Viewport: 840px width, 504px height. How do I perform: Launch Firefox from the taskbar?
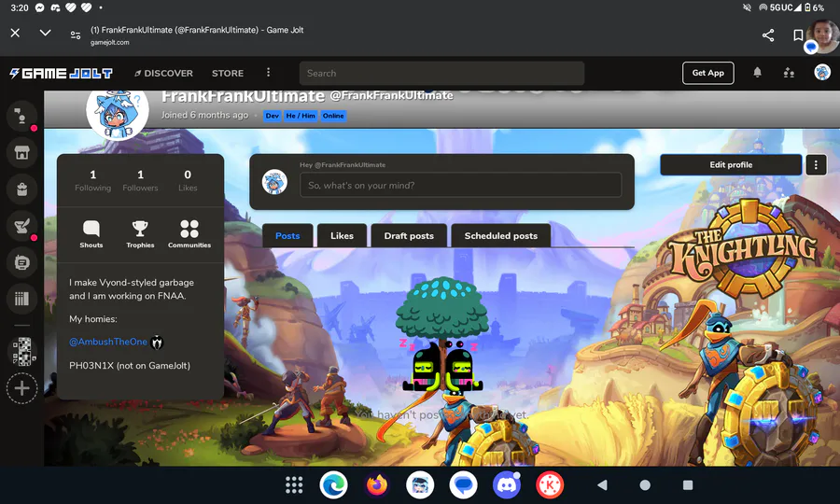pos(377,485)
